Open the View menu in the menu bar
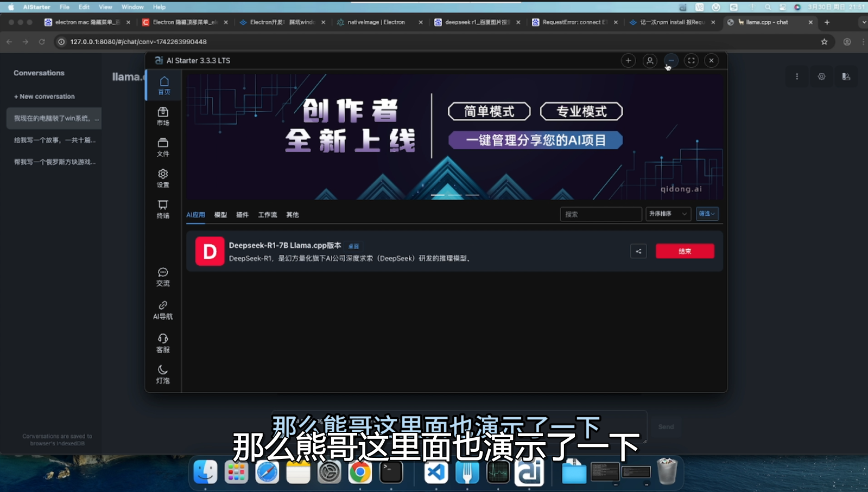Image resolution: width=868 pixels, height=492 pixels. 105,7
